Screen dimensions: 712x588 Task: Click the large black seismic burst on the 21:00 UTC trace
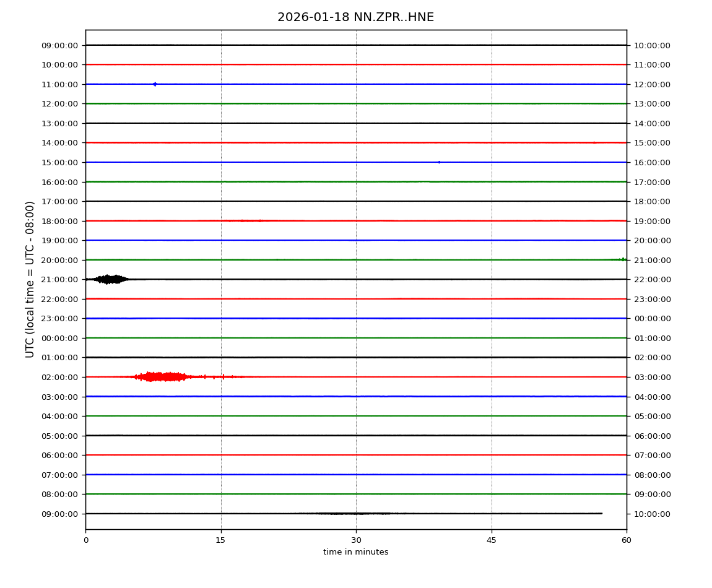[x=109, y=279]
